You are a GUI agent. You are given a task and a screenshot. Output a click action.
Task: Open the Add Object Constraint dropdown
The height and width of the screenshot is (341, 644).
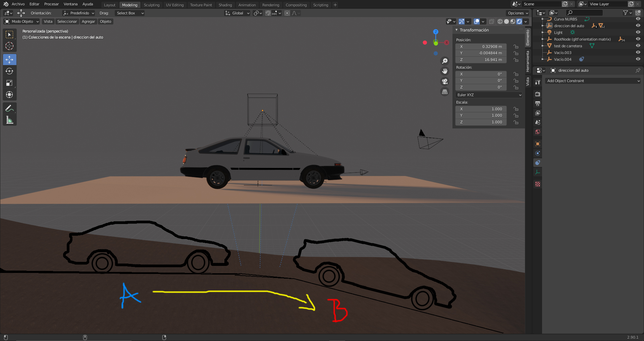[x=593, y=81]
